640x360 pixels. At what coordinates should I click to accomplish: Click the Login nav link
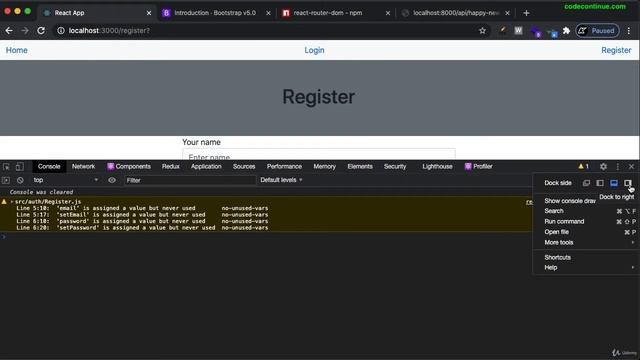(x=314, y=50)
